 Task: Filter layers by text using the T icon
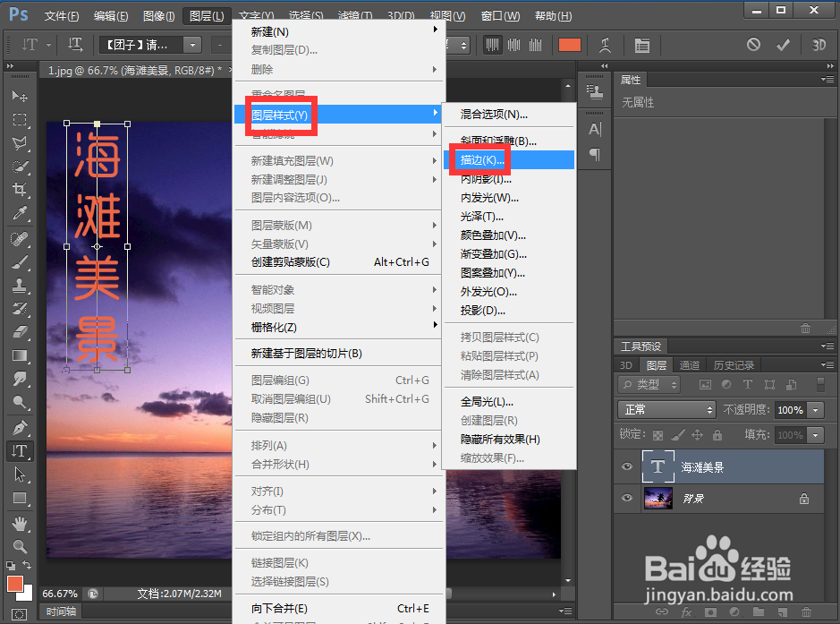747,383
